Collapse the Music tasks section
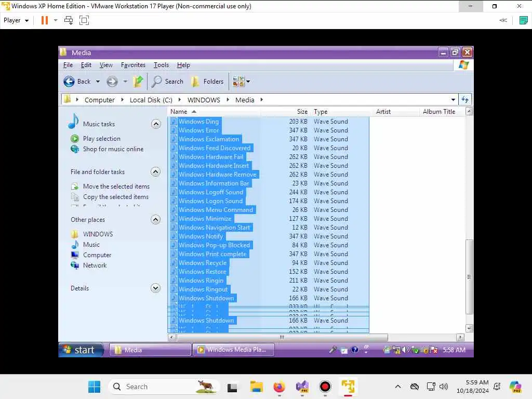The image size is (532, 399). tap(156, 124)
